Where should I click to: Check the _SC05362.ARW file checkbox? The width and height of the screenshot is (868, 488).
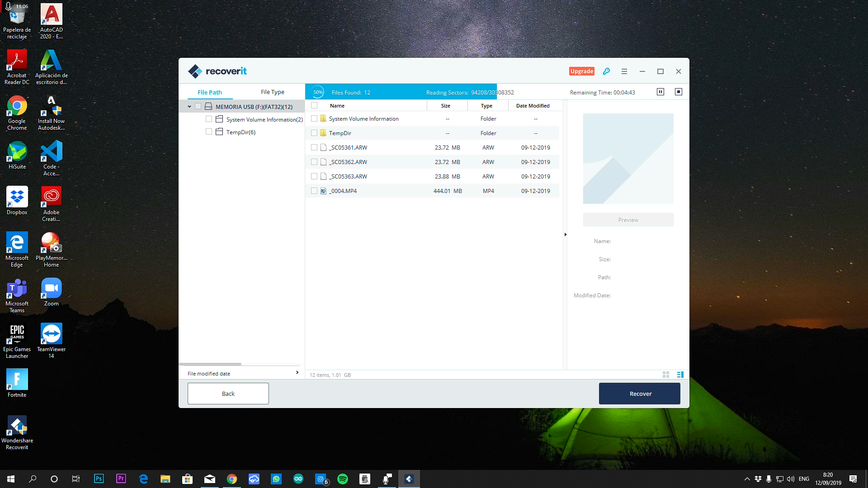click(314, 162)
